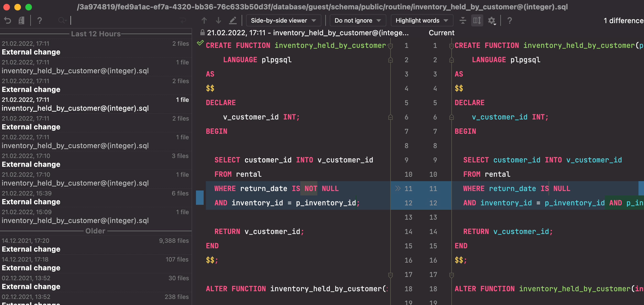This screenshot has width=644, height=305.
Task: Open the Highlight words dropdown
Action: point(422,20)
